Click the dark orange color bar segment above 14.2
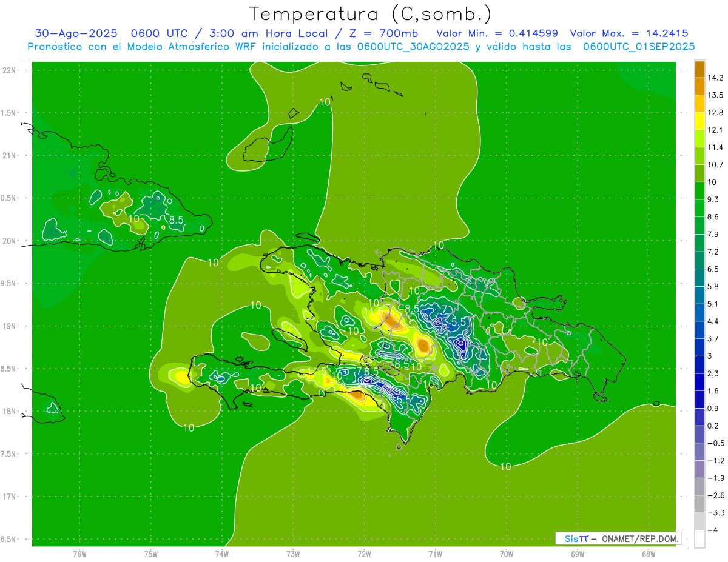The height and width of the screenshot is (562, 728). click(699, 69)
